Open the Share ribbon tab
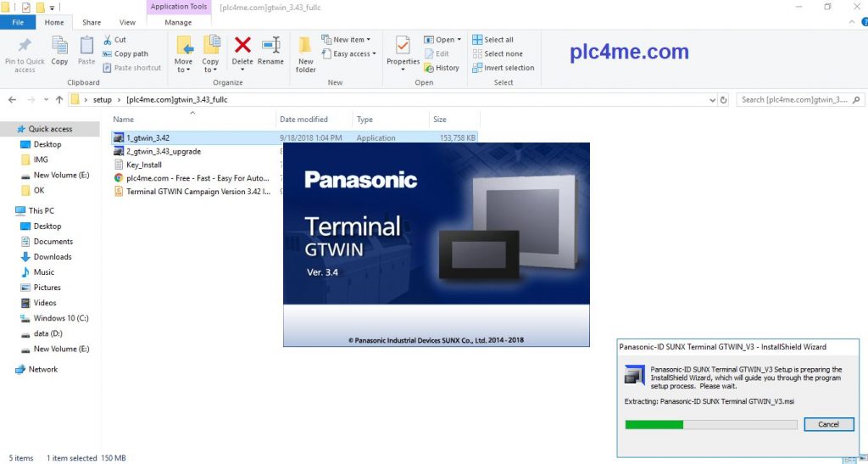This screenshot has width=868, height=464. [x=92, y=23]
